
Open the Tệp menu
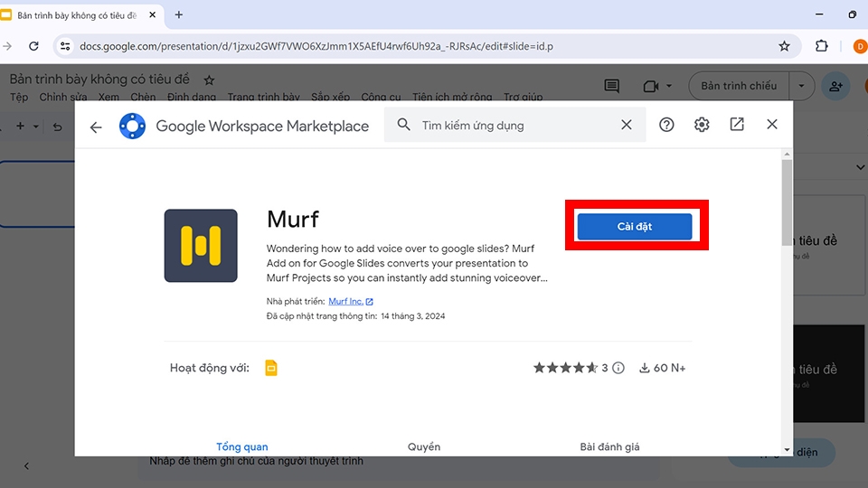pos(19,97)
